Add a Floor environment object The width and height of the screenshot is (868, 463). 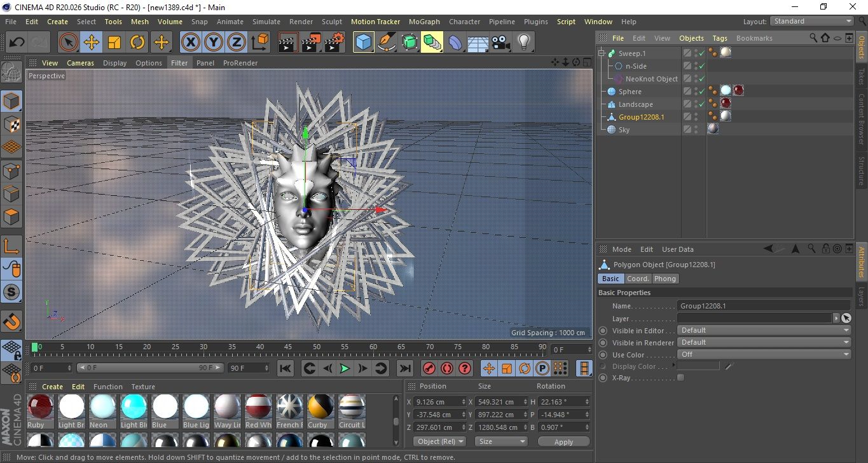[478, 43]
